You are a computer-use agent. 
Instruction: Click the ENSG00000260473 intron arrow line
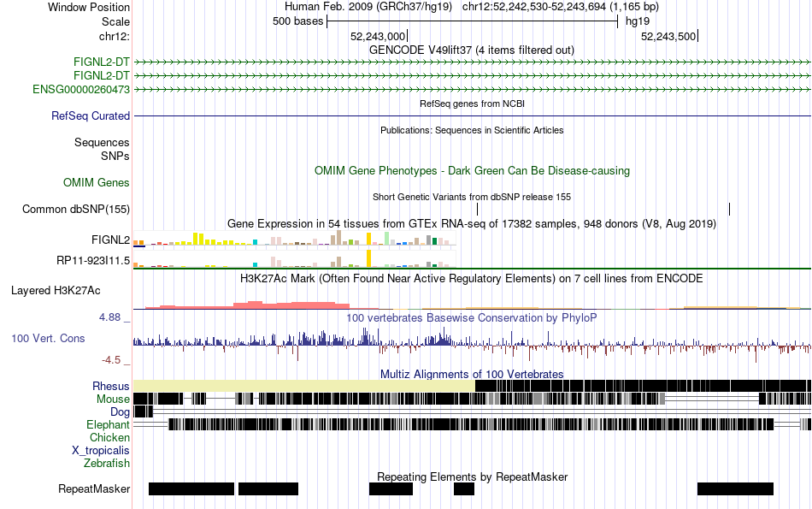(473, 89)
